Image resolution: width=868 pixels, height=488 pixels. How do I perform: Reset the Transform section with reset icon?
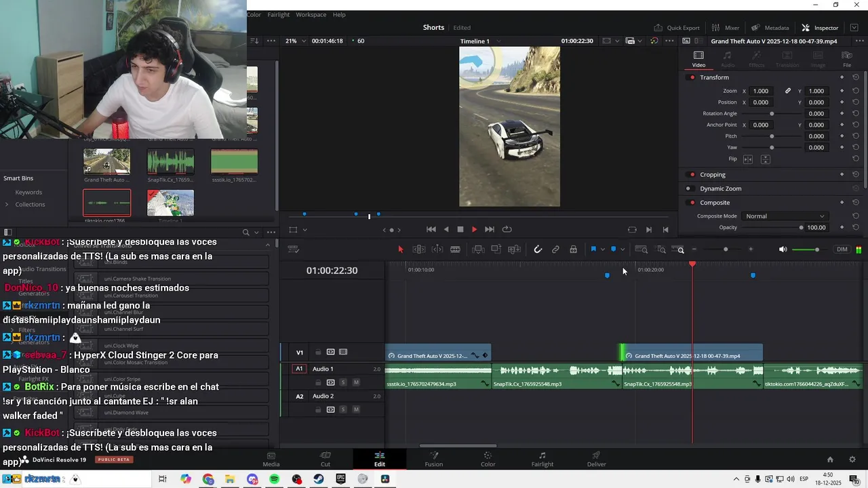click(x=856, y=77)
